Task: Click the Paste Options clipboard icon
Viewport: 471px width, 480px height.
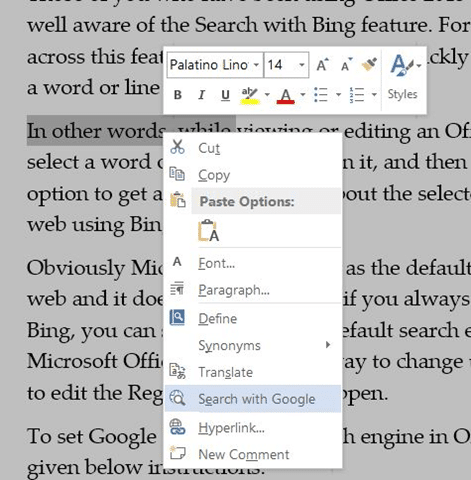Action: 177,200
